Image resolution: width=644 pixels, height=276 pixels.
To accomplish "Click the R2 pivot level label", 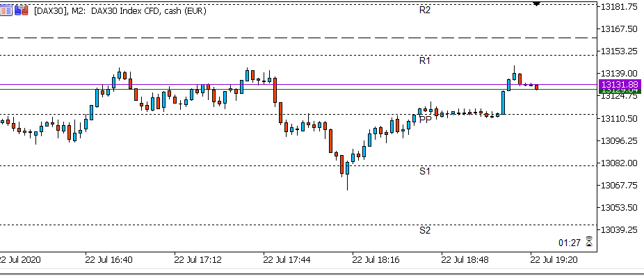I will [x=425, y=10].
